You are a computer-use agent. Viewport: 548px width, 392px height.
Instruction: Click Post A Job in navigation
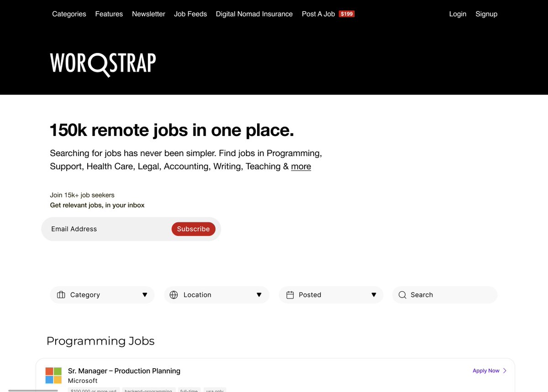click(318, 14)
